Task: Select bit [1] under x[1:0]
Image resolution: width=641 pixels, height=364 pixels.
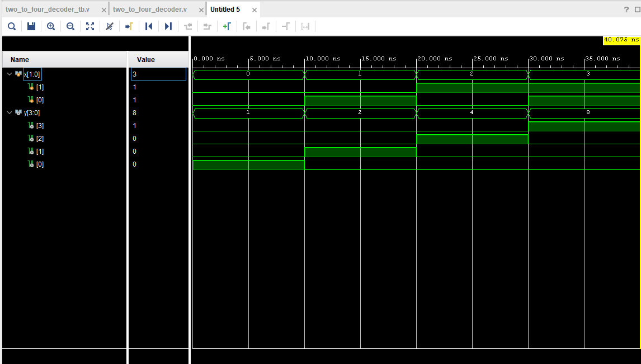Action: point(39,87)
